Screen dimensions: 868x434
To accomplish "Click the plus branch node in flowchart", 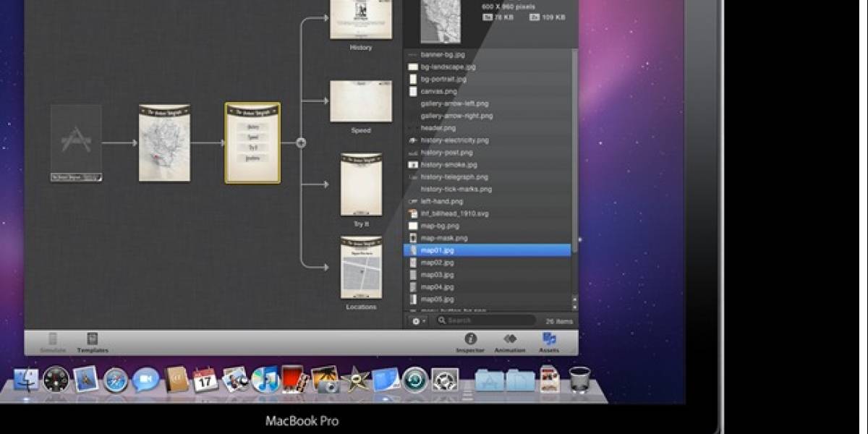I will [301, 143].
